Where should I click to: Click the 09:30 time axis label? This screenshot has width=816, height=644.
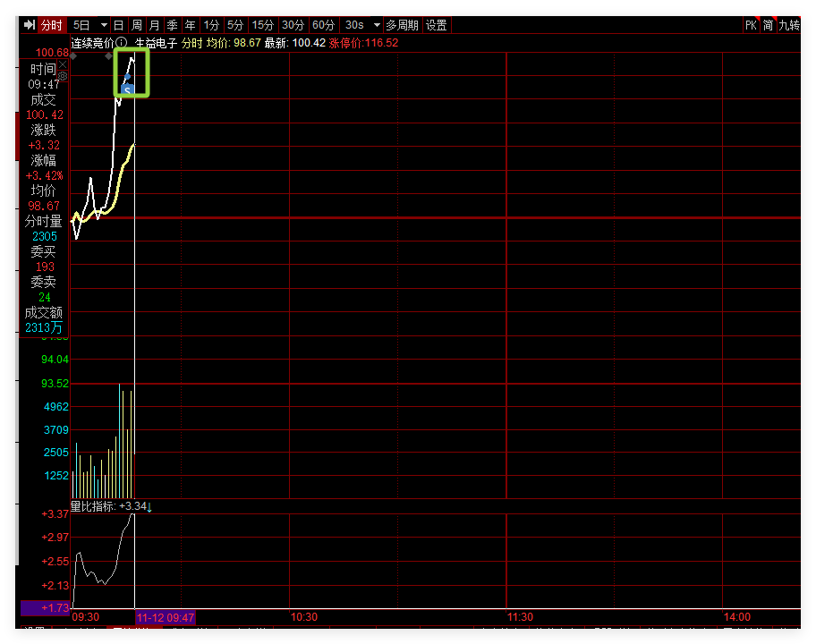click(x=85, y=617)
